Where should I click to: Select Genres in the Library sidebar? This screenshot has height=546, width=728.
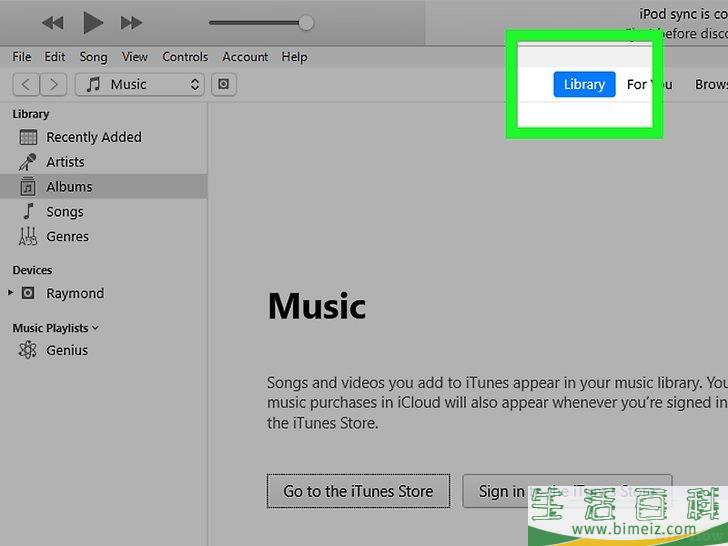pos(67,236)
